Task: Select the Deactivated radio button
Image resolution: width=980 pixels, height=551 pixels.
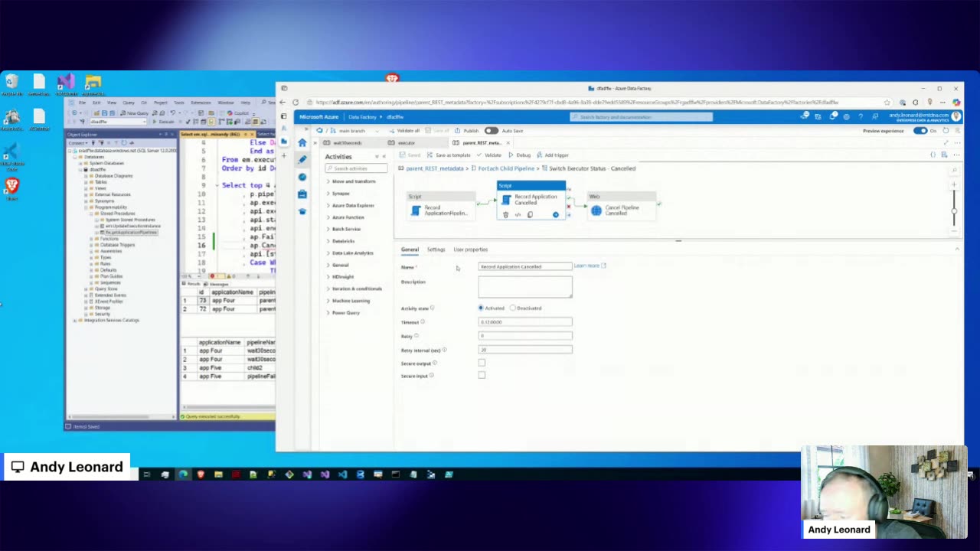Action: (513, 308)
